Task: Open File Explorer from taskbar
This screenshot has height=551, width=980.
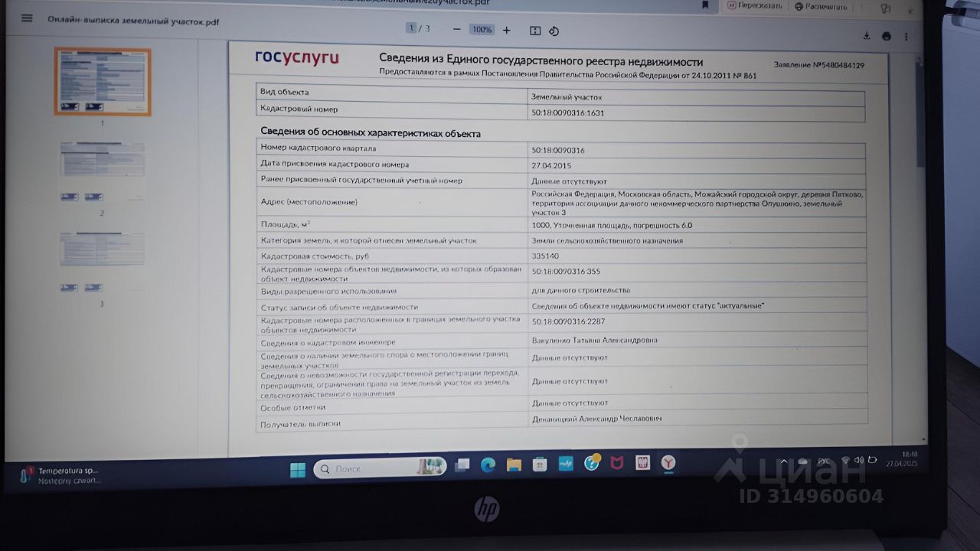Action: (x=514, y=465)
